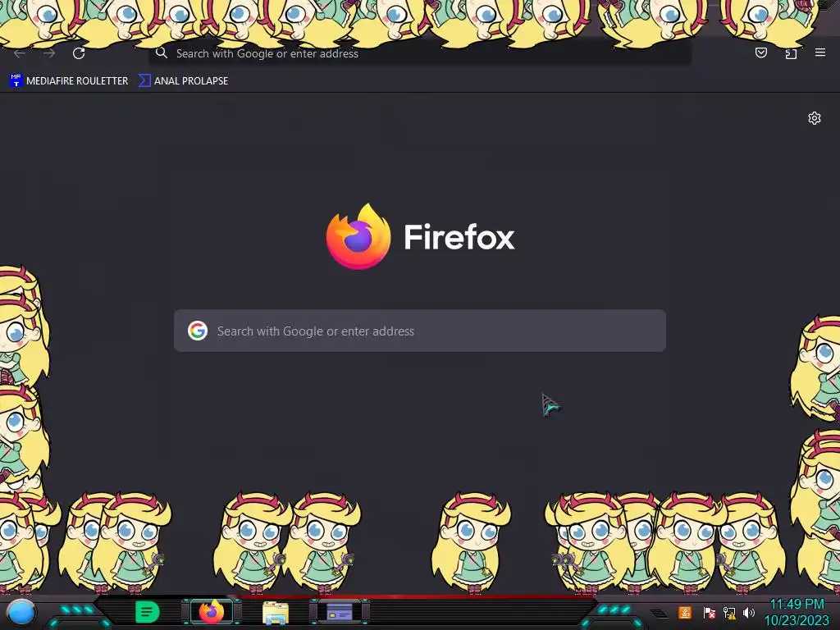Open new tab personalize gear
Screen dimensions: 840x630
[815, 118]
